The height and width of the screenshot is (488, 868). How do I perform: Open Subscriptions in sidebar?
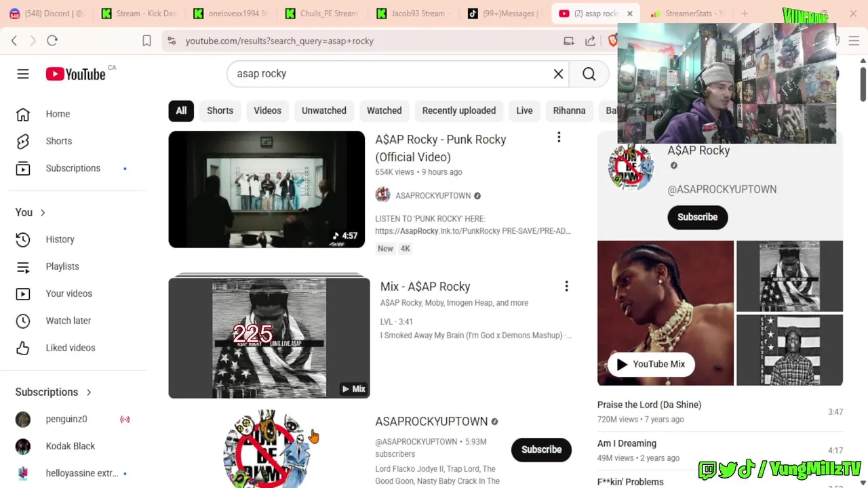click(x=73, y=168)
